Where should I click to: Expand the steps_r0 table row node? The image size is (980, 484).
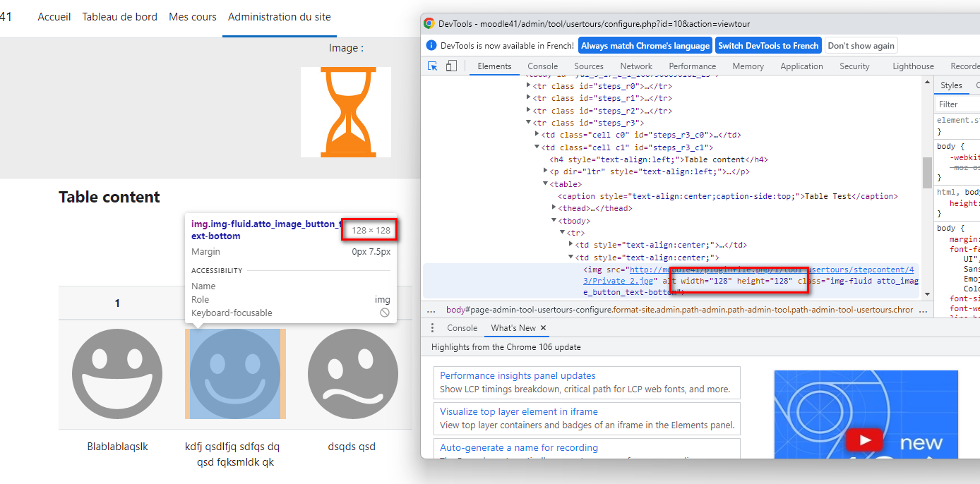(529, 85)
